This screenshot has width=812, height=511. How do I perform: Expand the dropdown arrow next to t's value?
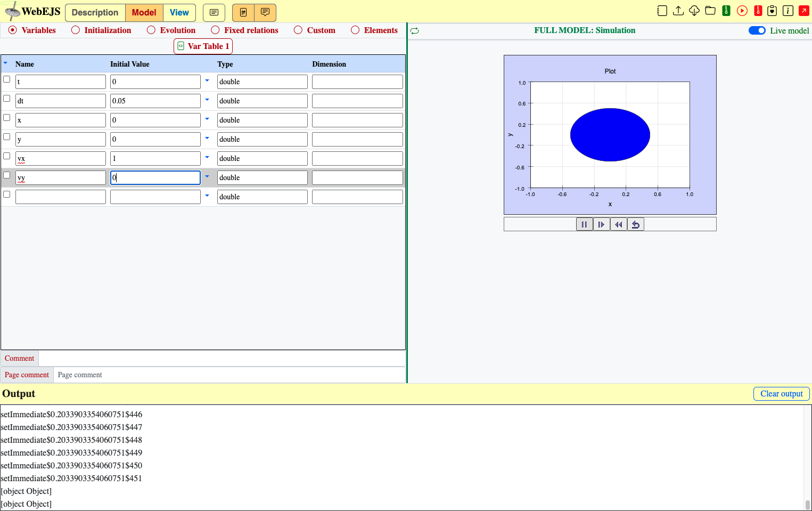pos(207,80)
